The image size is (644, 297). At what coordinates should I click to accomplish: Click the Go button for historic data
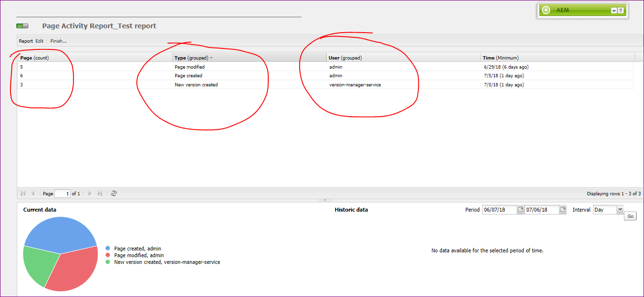[630, 216]
